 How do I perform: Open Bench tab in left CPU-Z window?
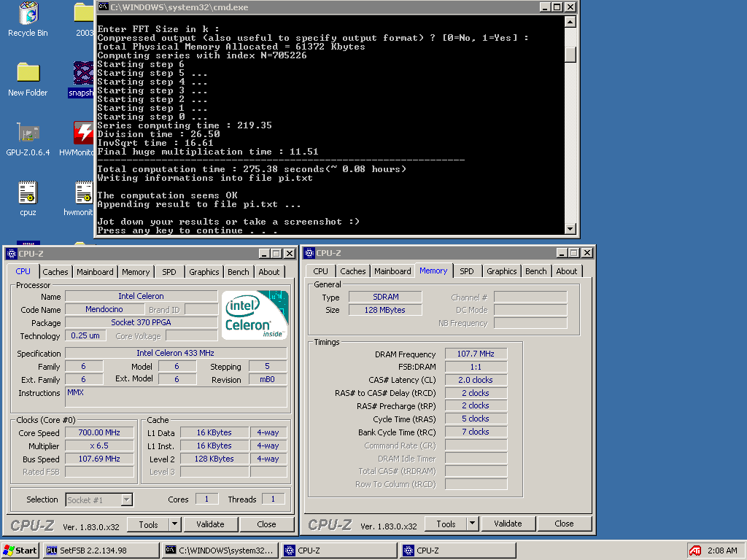pyautogui.click(x=239, y=272)
